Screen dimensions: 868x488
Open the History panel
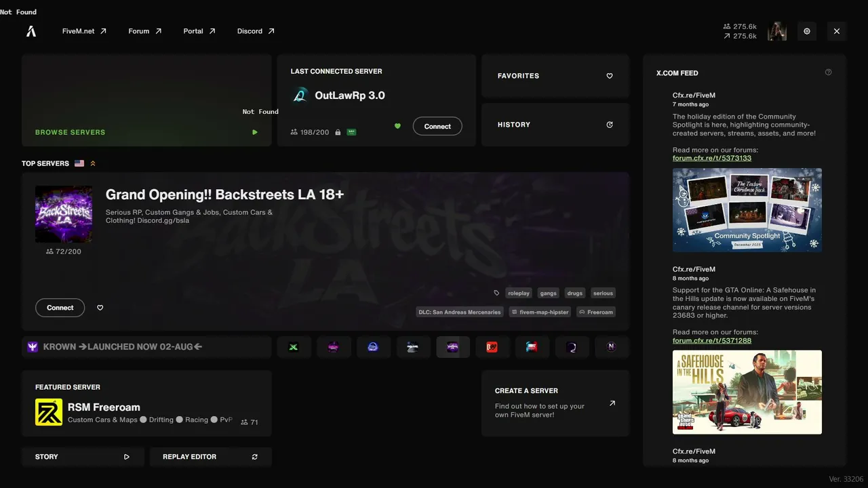[555, 125]
